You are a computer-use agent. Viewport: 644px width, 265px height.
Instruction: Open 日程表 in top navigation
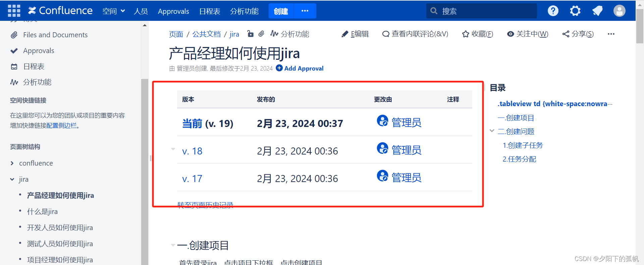click(210, 11)
